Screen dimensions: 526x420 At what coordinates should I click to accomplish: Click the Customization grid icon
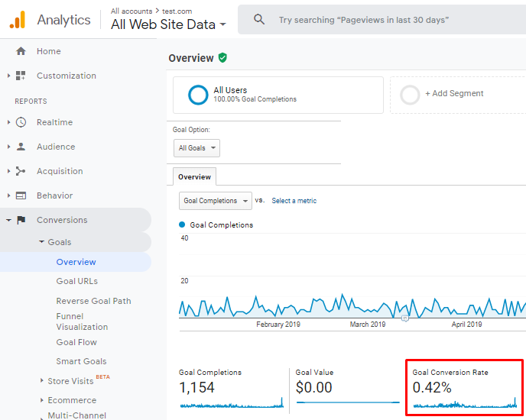click(21, 76)
